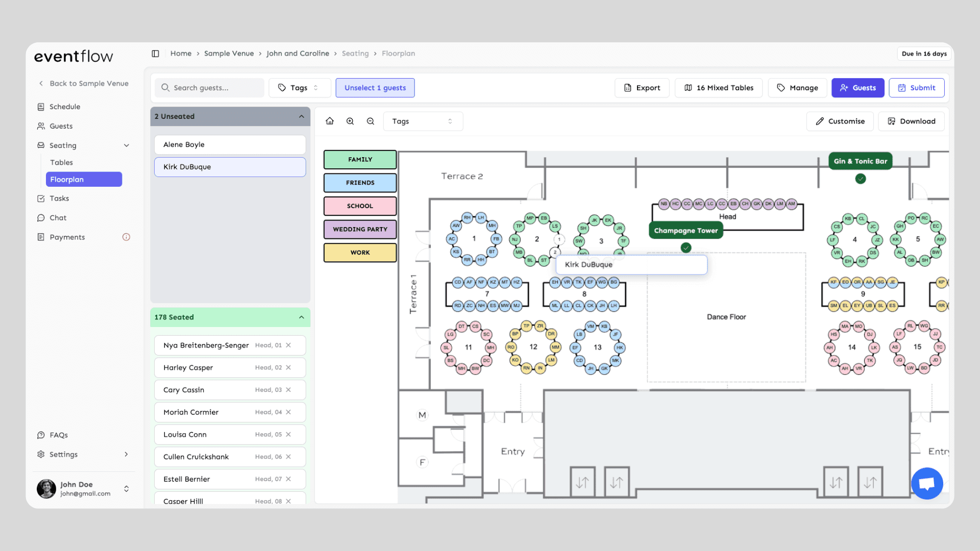Click the Payments alert icon

126,237
